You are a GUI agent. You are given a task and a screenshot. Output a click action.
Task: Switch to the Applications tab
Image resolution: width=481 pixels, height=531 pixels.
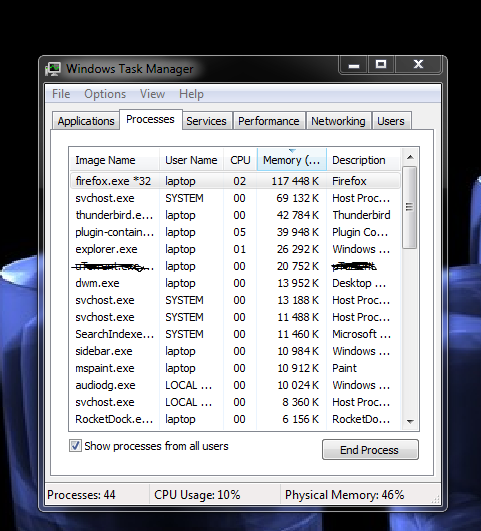86,121
